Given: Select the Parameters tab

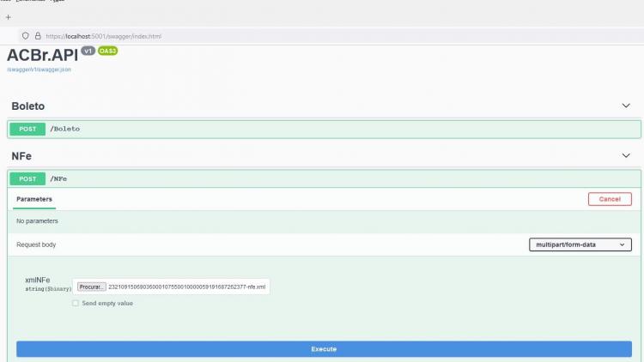Looking at the screenshot, I should 34,199.
